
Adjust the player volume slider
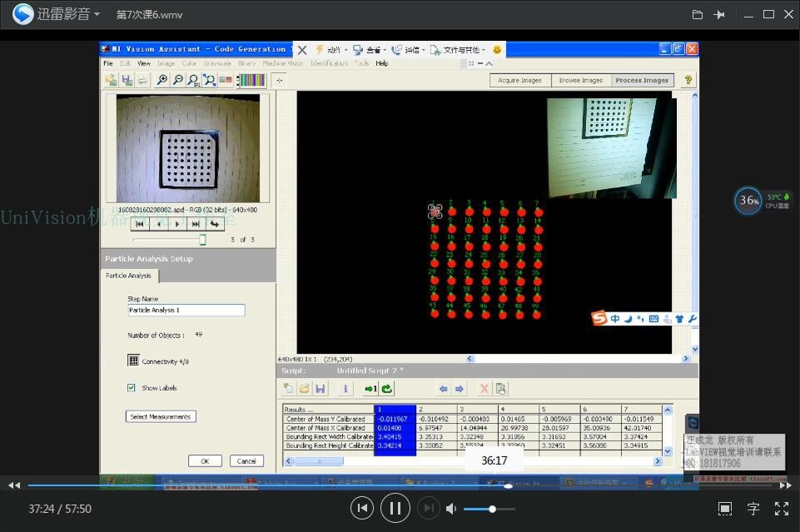point(489,509)
